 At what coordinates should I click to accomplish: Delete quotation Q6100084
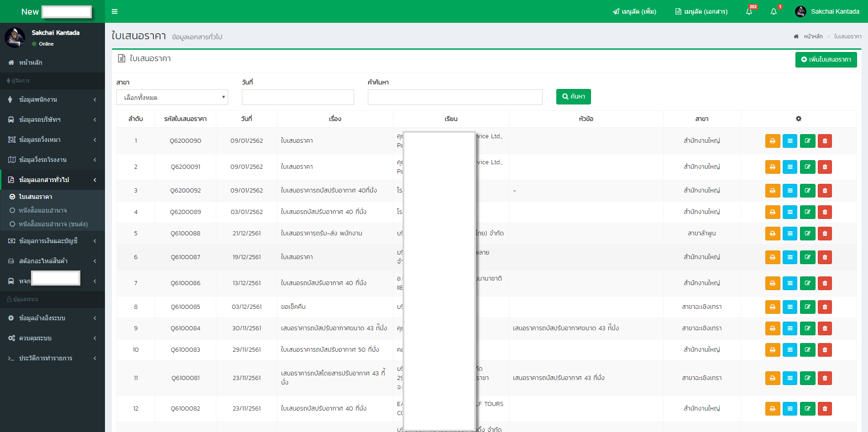[x=825, y=328]
